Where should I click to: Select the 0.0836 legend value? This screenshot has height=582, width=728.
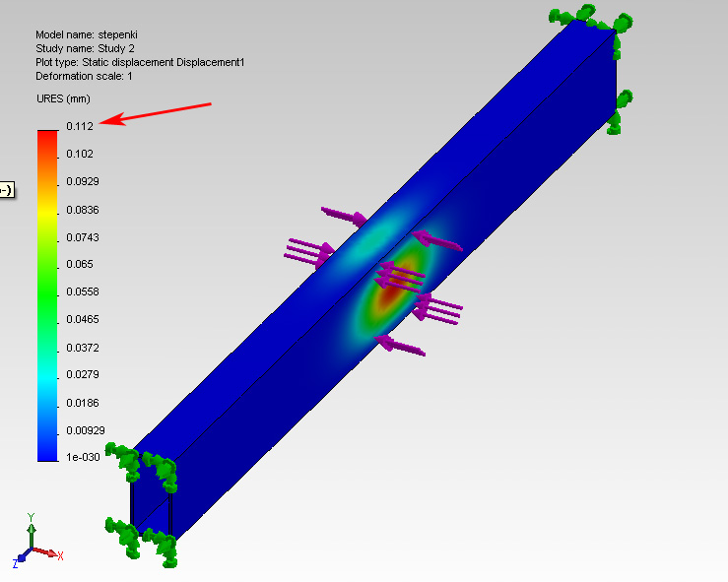[83, 210]
